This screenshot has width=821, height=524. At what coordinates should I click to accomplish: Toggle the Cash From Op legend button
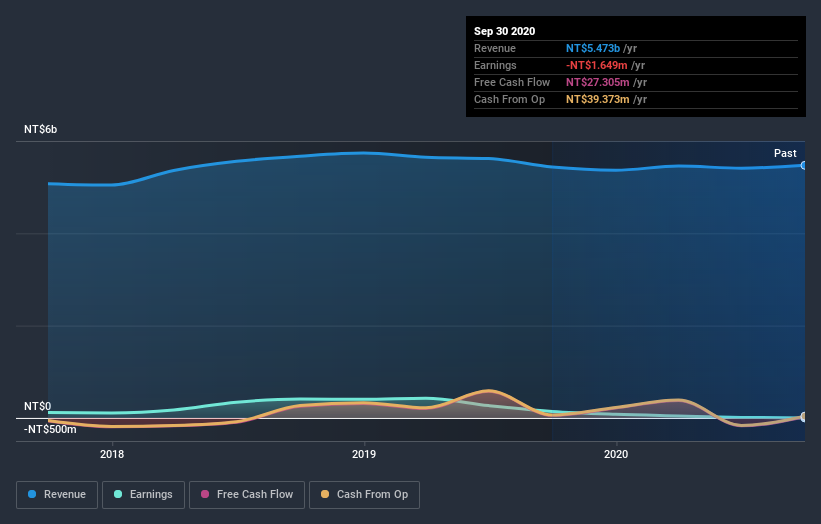[x=364, y=495]
